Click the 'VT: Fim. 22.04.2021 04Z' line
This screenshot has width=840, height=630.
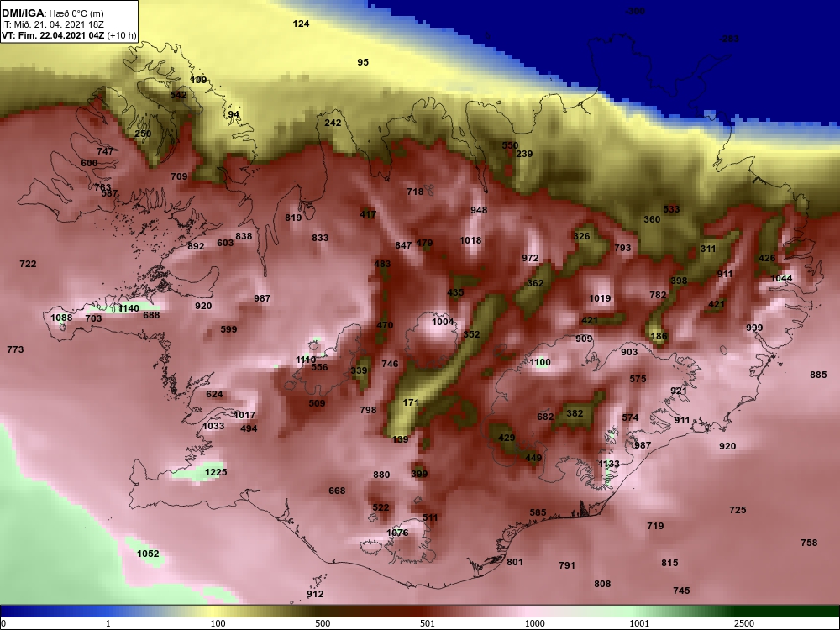click(x=54, y=36)
